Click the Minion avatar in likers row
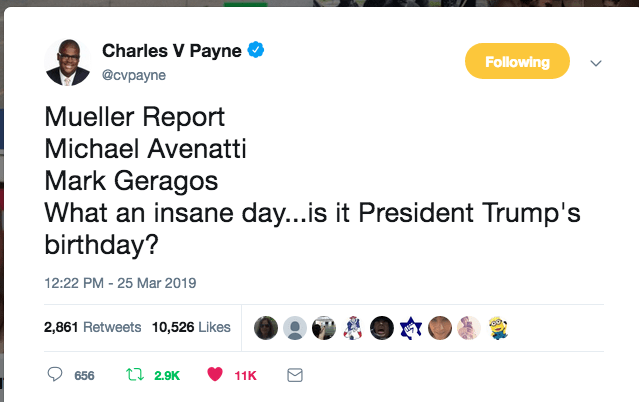The width and height of the screenshot is (639, 402). [498, 327]
